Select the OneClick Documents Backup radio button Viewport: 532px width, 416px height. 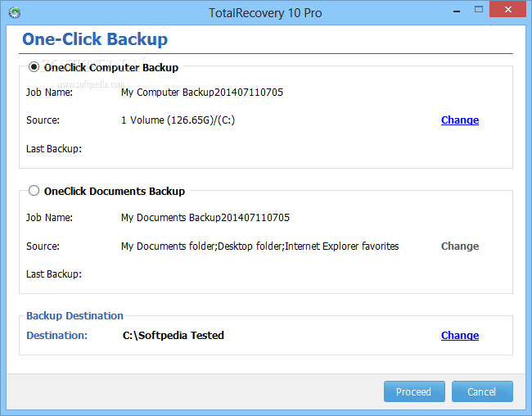34,191
